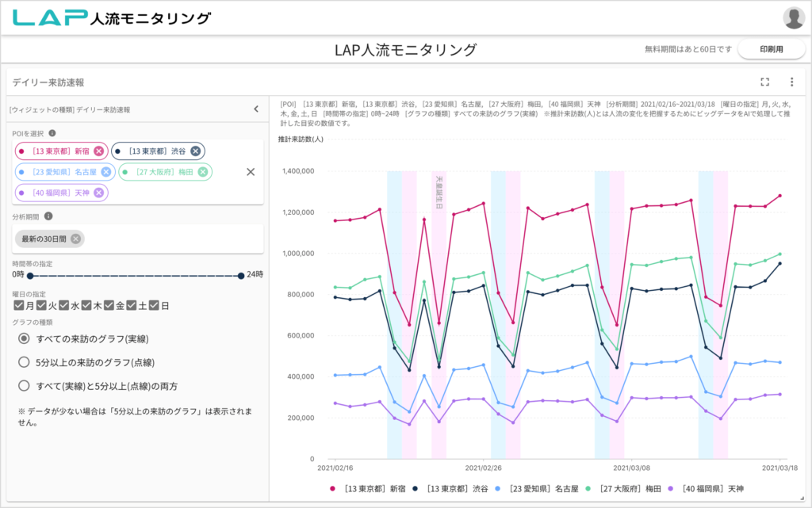Image resolution: width=812 pixels, height=508 pixels.
Task: Remove the 天神 POI chip
Action: point(98,192)
